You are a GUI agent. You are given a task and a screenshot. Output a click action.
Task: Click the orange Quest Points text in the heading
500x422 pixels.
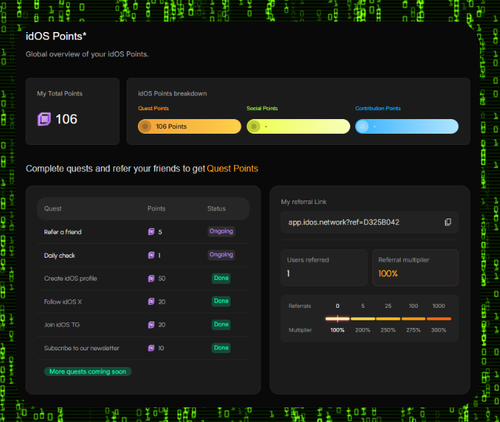click(232, 169)
